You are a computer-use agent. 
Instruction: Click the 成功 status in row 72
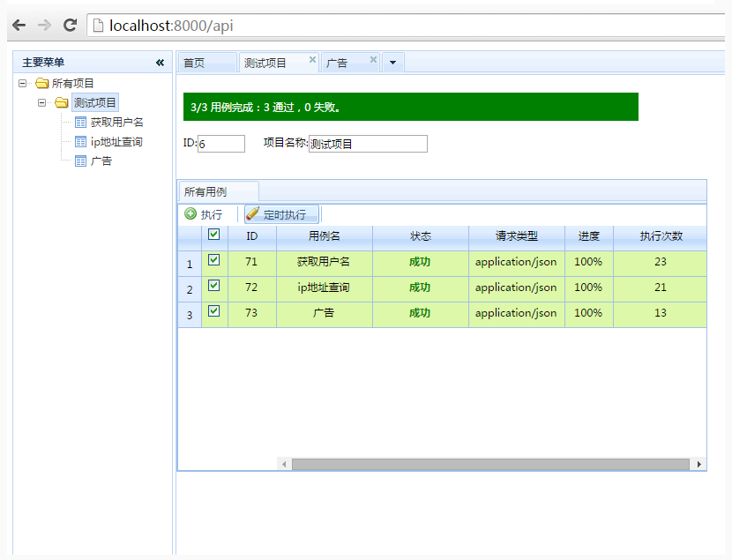[x=419, y=287]
